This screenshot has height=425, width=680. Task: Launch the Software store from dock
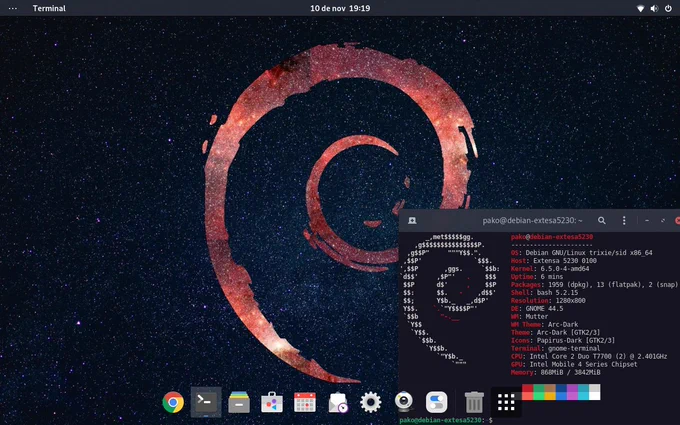click(272, 402)
